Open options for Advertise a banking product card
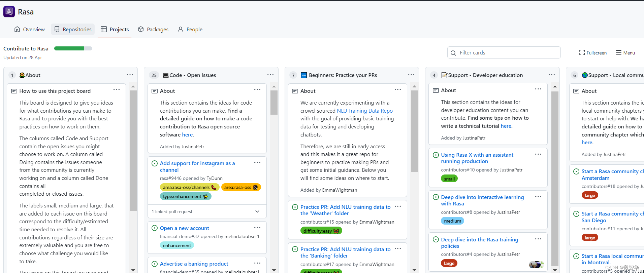Viewport: 644px width, 273px height. tap(257, 263)
